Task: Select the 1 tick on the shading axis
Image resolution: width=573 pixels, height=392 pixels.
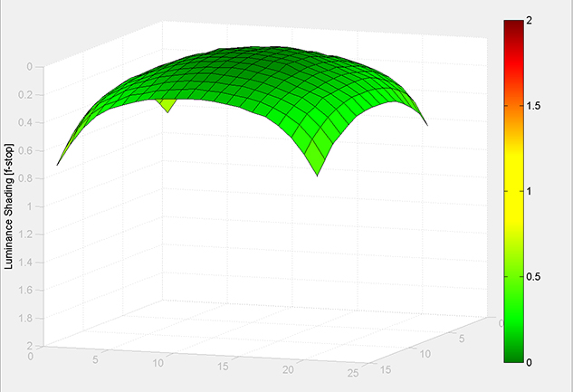Action: [30, 206]
